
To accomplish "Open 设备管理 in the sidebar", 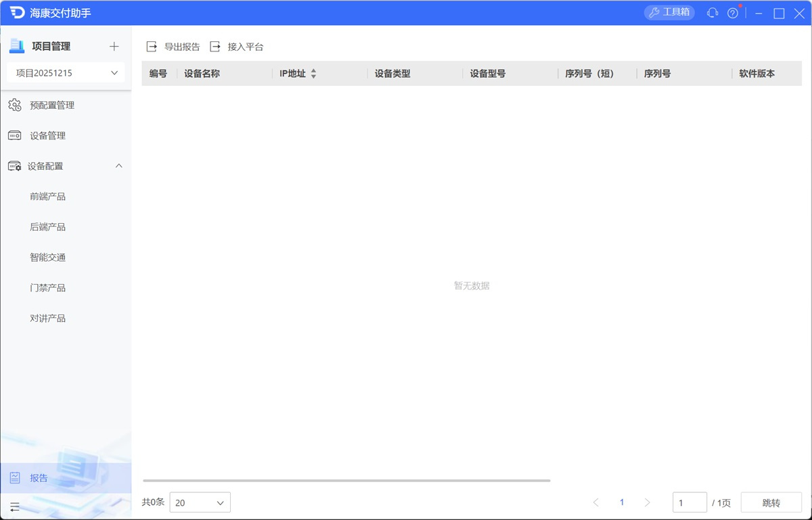I will pos(47,136).
